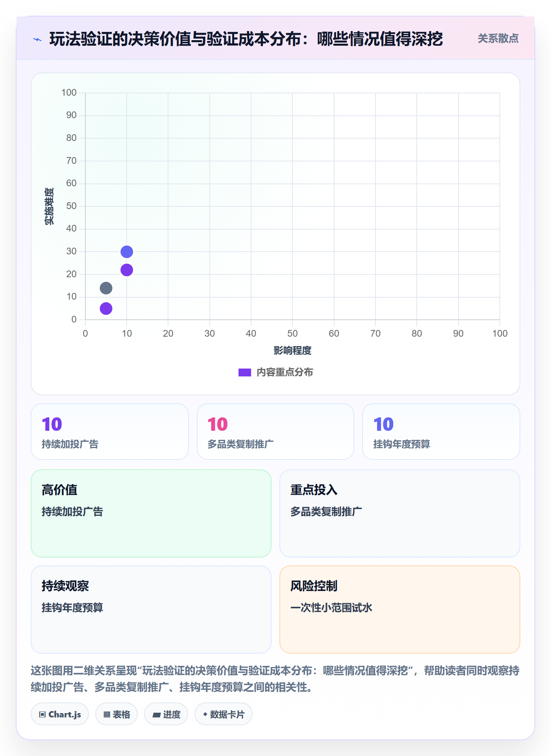This screenshot has height=756, width=551.
Task: Select the lowest purple scatter point
Action: (106, 308)
